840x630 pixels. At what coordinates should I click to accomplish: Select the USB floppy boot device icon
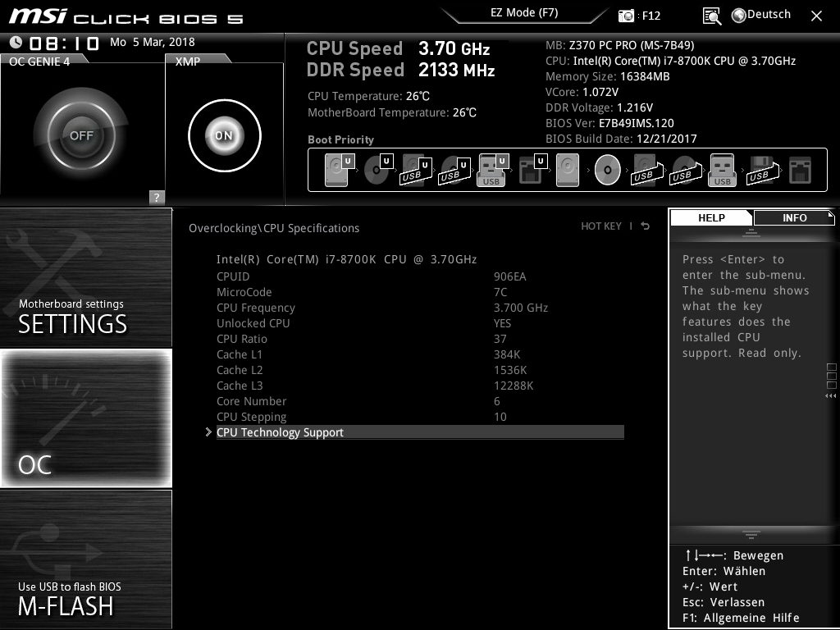(762, 170)
